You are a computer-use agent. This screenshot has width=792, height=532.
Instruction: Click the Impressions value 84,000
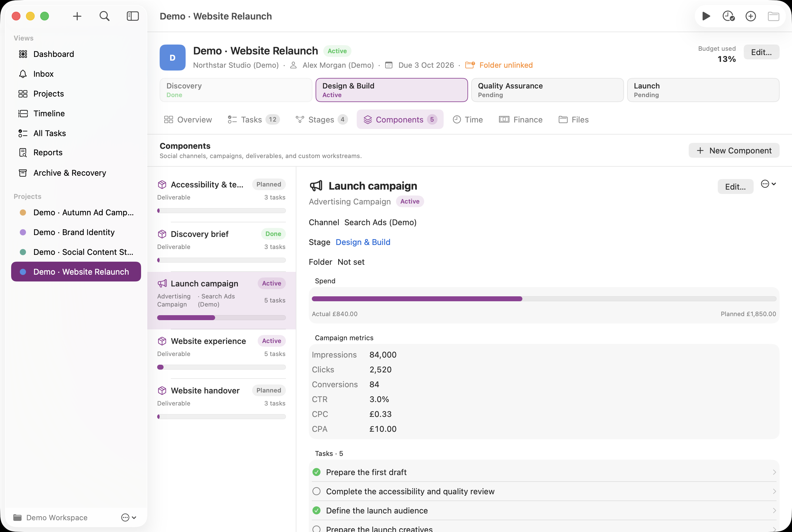(383, 354)
